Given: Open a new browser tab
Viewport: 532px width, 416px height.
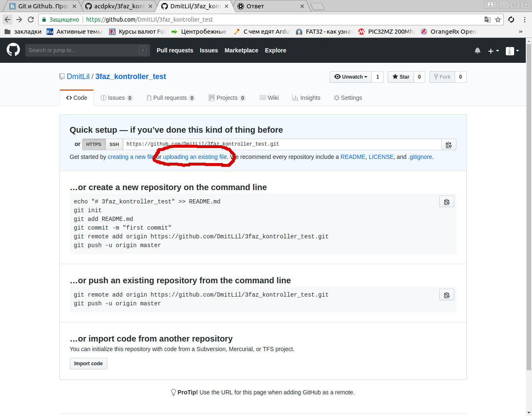Looking at the screenshot, I should pyautogui.click(x=318, y=6).
